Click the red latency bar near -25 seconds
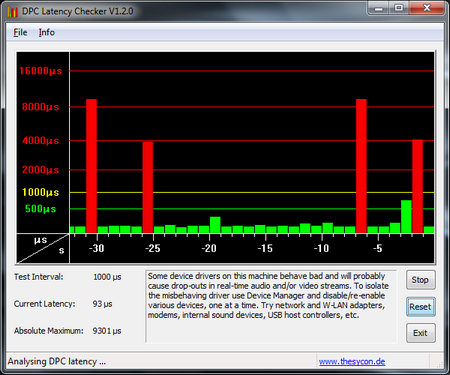This screenshot has height=375, width=450. 148,187
